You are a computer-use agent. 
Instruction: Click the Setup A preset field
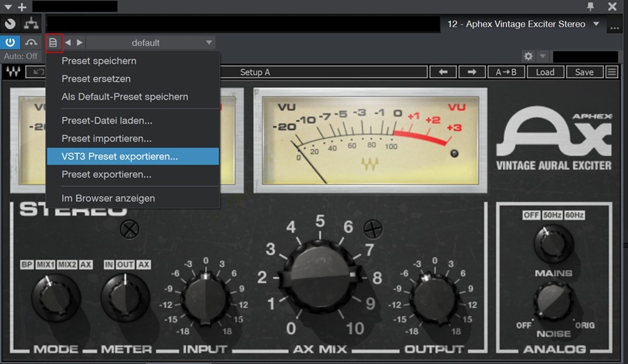(x=323, y=72)
